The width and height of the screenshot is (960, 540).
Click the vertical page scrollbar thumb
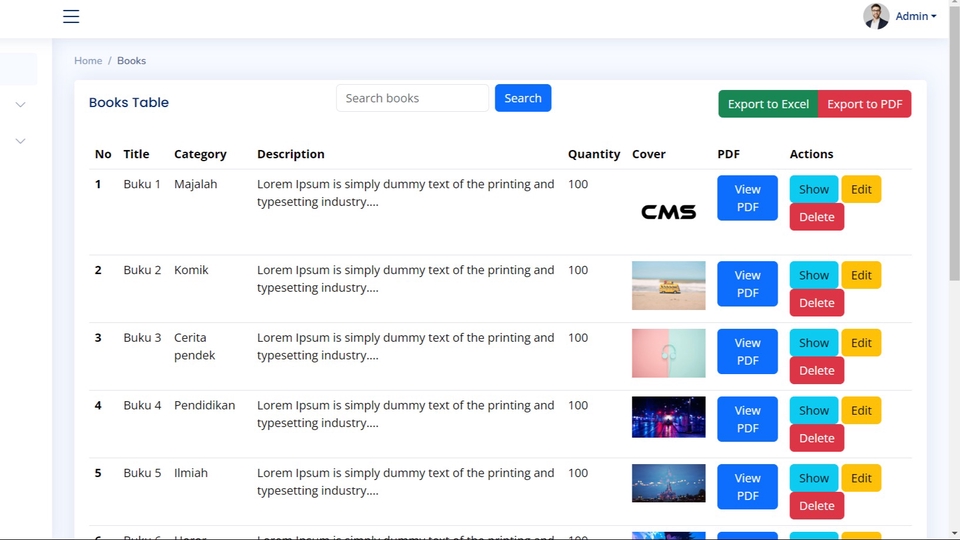point(954,144)
